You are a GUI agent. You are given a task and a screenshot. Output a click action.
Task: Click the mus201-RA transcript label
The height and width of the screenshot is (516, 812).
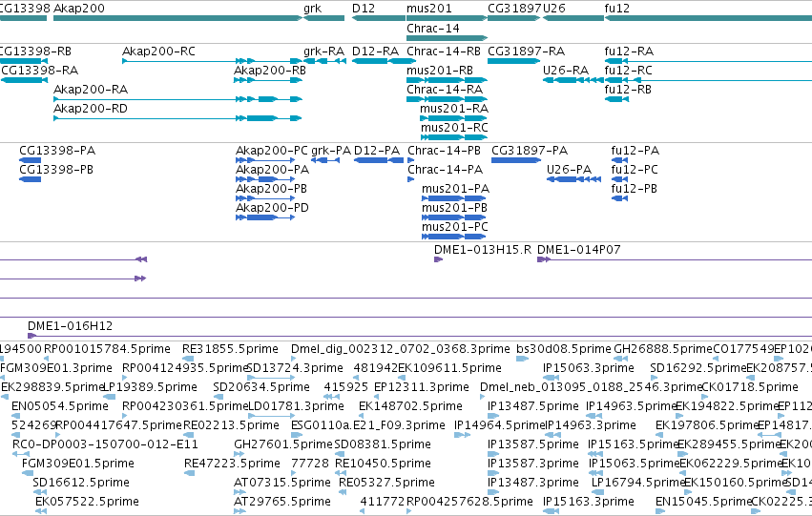coord(454,109)
